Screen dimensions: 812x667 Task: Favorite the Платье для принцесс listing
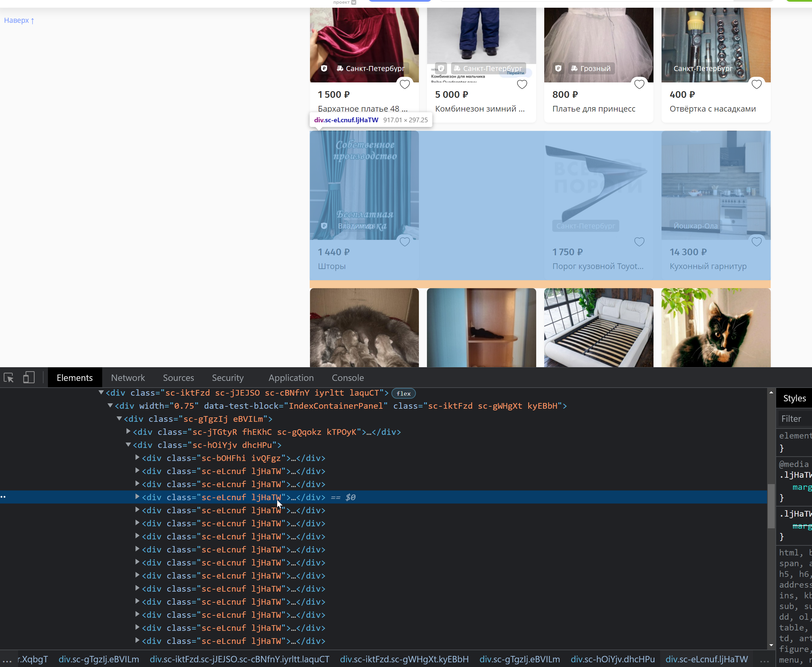coord(639,84)
